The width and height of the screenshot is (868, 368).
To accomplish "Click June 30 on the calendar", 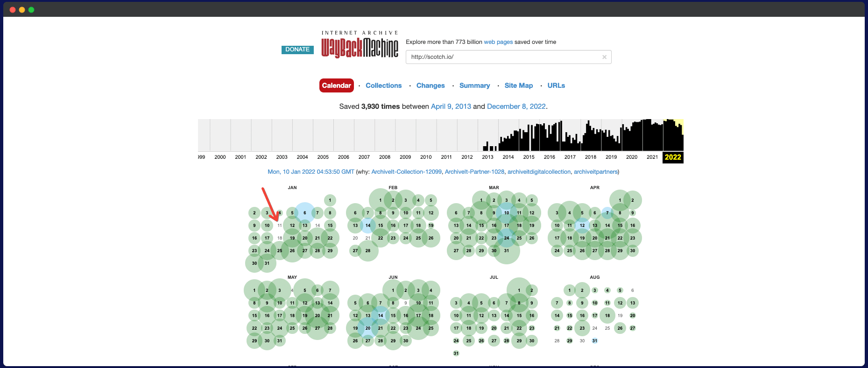I will [406, 341].
